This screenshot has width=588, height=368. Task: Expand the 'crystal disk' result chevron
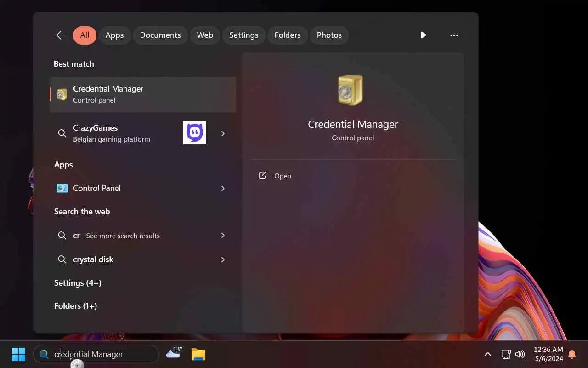(223, 259)
